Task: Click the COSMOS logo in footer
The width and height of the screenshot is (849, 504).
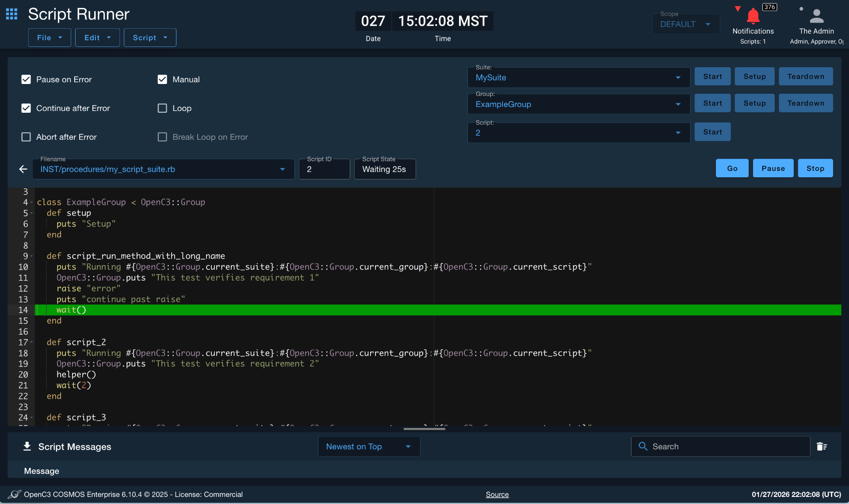Action: [14, 494]
